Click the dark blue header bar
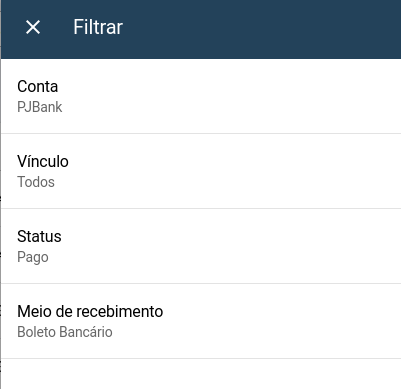401x389 pixels. click(201, 29)
